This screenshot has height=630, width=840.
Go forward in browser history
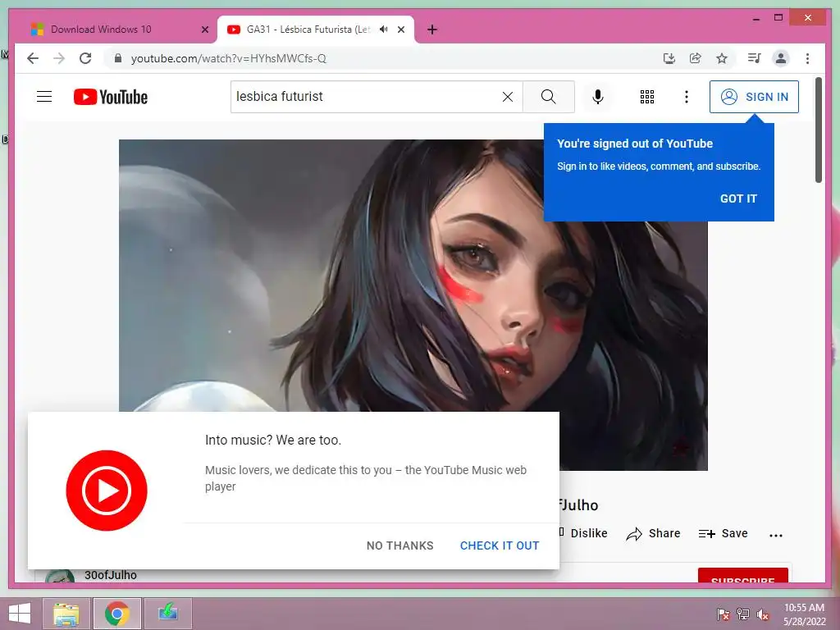[x=59, y=58]
